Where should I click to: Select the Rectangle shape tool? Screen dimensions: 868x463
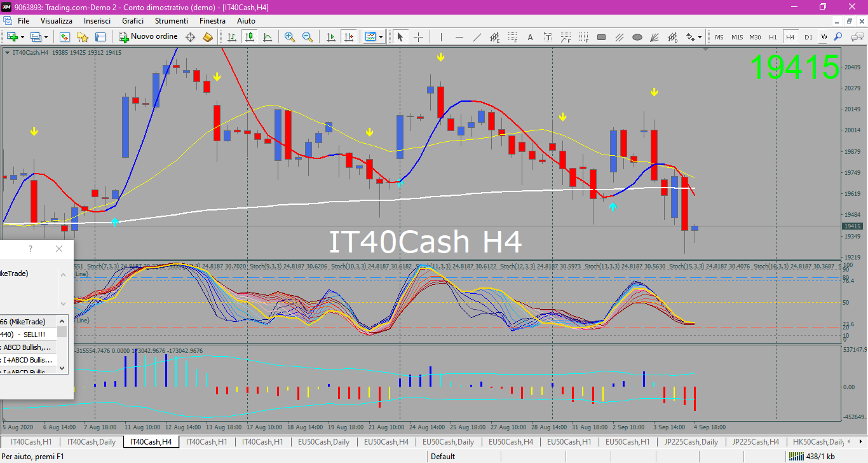coord(602,37)
